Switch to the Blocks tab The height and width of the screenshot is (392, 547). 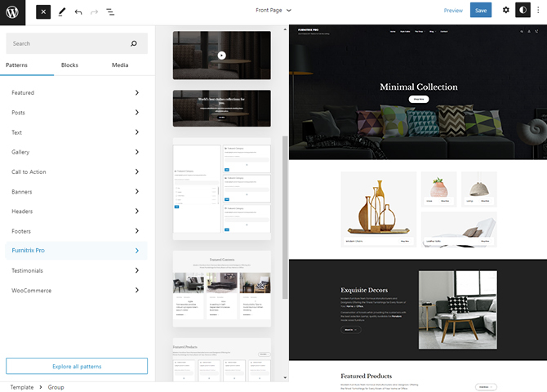[x=69, y=65]
